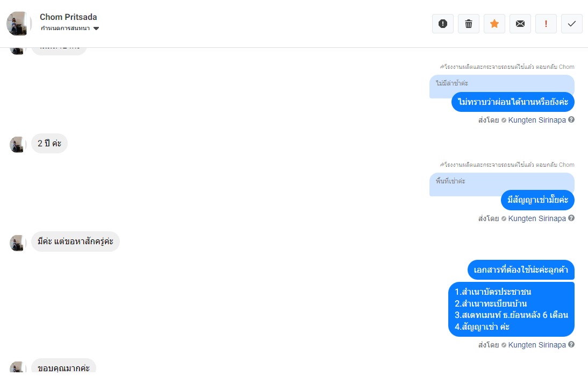Customer avatar beside 'มีค่ะ แต่ขอหาสักครู่ค่ะ'
588x376 pixels.
point(17,243)
